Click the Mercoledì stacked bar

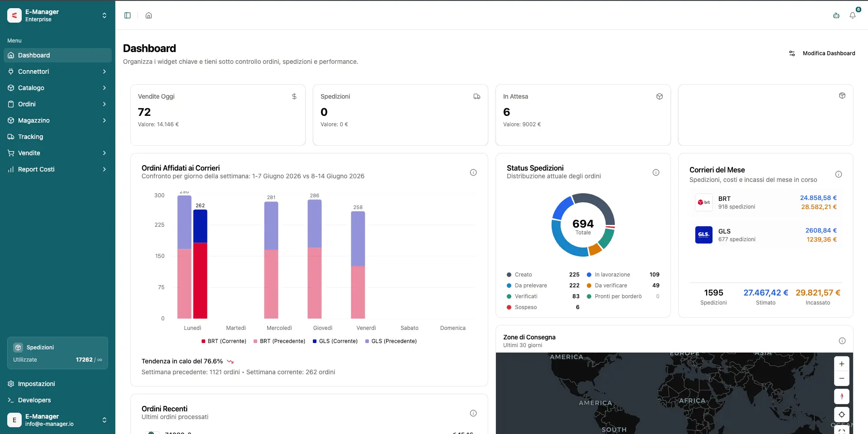coord(271,260)
